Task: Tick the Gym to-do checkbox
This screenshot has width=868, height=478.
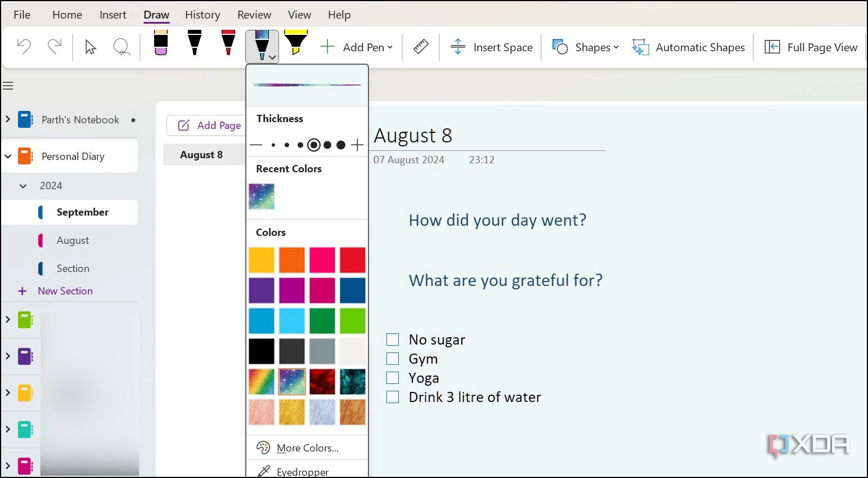Action: coord(393,359)
